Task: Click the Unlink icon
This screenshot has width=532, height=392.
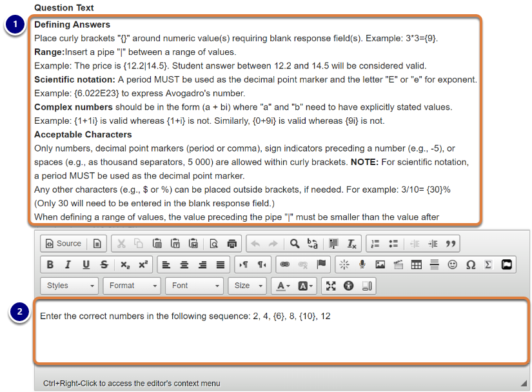Action: click(303, 264)
